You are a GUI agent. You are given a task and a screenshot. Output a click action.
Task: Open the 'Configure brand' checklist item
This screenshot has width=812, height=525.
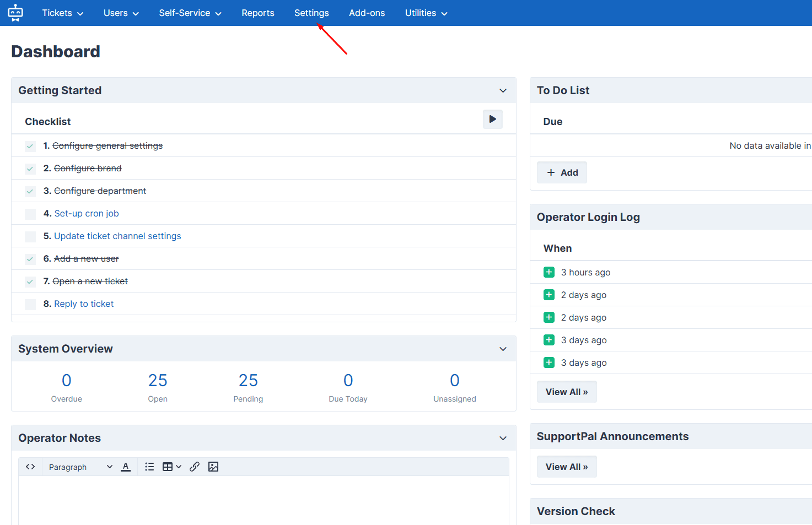click(x=88, y=168)
